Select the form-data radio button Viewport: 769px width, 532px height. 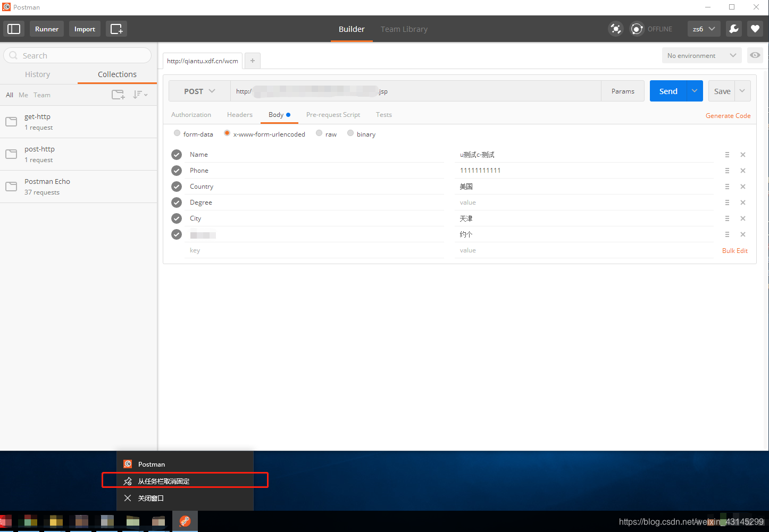tap(177, 133)
